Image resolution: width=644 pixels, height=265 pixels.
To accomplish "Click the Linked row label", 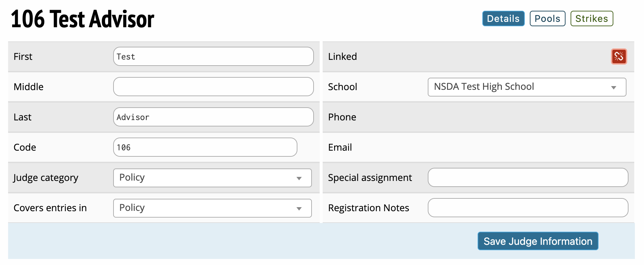I will [342, 56].
